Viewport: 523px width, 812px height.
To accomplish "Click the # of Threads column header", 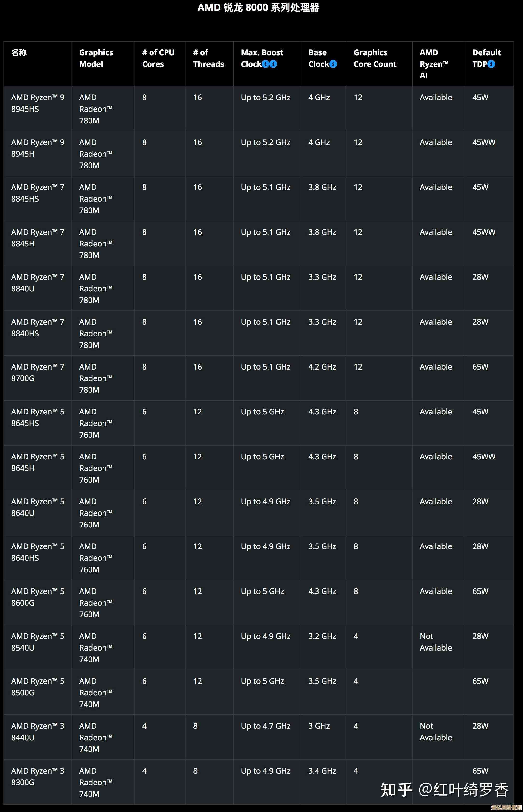I will [x=208, y=58].
